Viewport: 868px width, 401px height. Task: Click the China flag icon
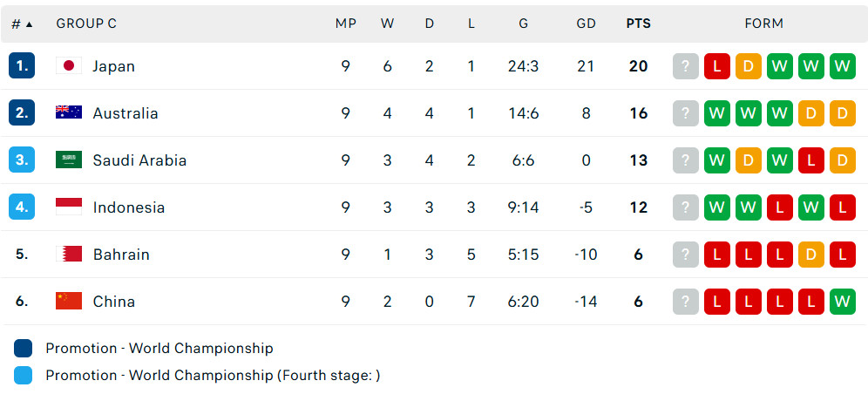pos(69,302)
